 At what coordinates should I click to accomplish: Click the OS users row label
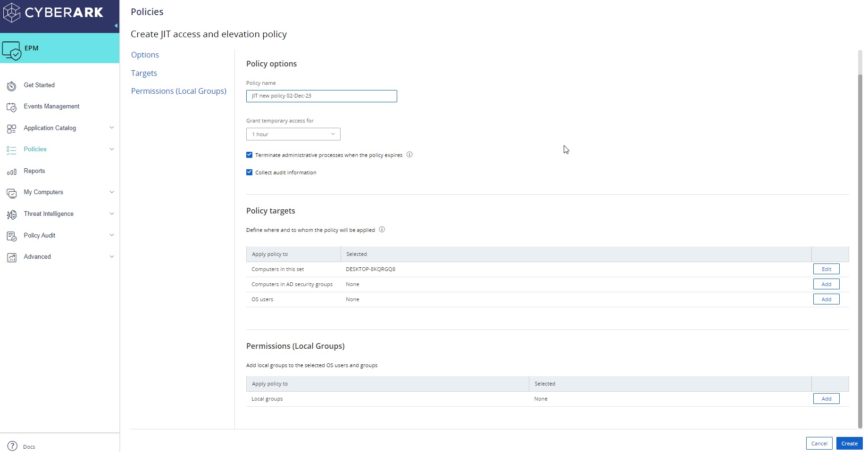[x=262, y=299]
